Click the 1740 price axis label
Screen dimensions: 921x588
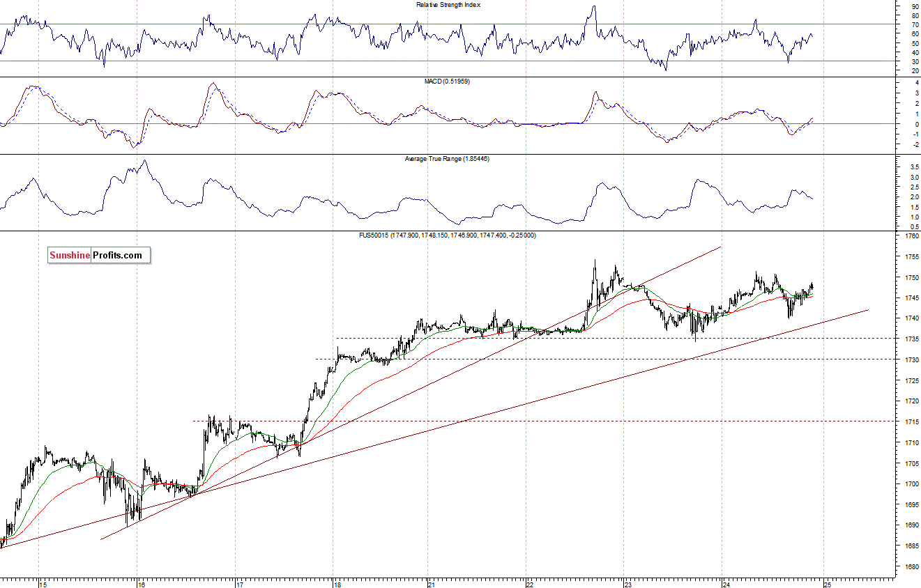911,318
